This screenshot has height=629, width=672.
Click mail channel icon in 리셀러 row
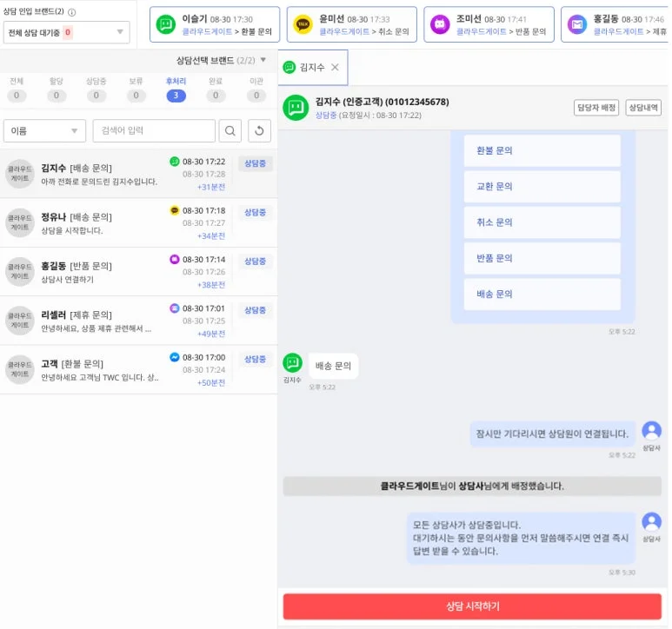point(175,308)
